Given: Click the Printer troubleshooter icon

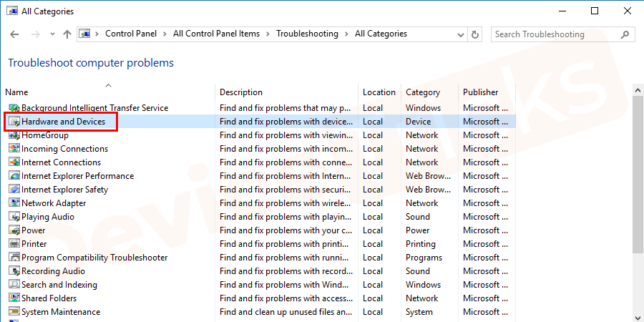Looking at the screenshot, I should click(x=14, y=244).
